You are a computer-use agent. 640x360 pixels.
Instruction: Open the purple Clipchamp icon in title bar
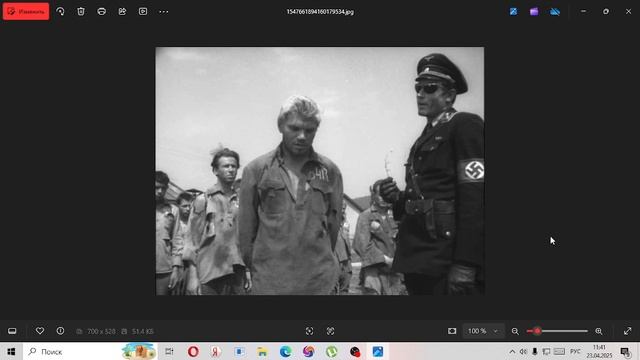pyautogui.click(x=534, y=11)
